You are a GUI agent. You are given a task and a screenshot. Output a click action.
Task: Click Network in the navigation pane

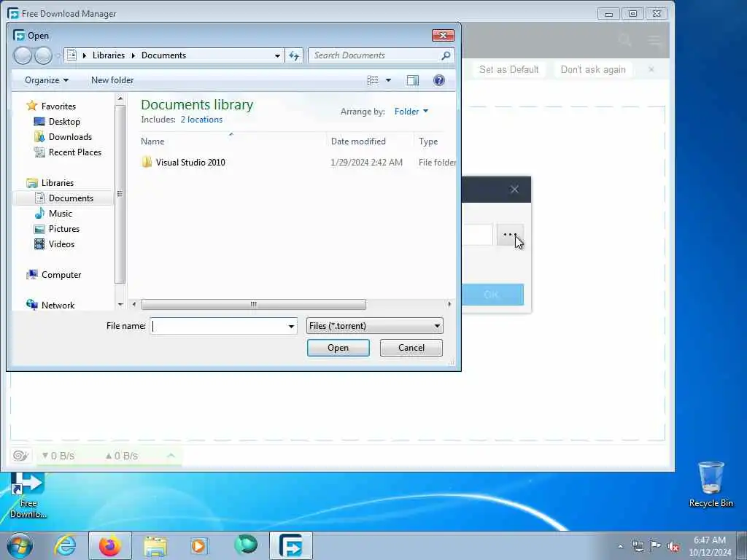tap(58, 306)
